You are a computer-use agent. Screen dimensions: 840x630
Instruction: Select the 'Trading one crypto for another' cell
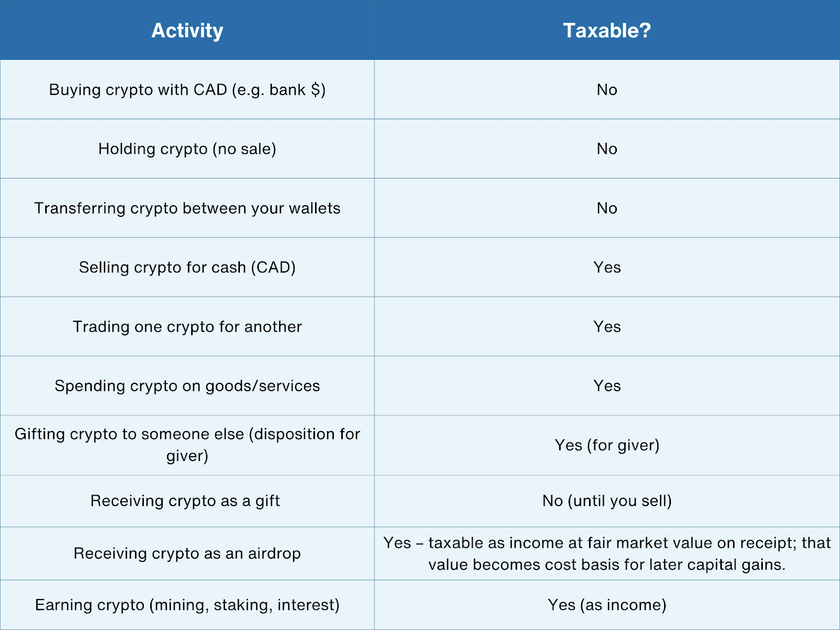click(187, 327)
